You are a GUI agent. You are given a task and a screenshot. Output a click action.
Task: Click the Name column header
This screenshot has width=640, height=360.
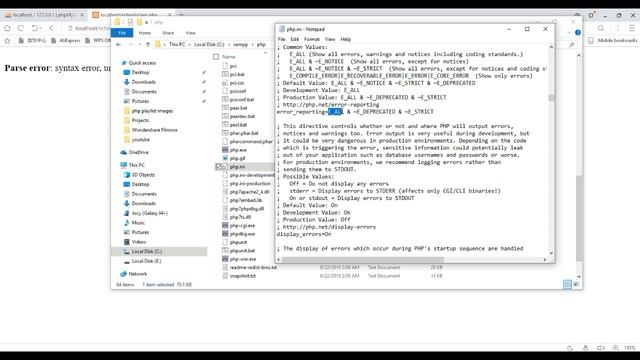(x=229, y=57)
